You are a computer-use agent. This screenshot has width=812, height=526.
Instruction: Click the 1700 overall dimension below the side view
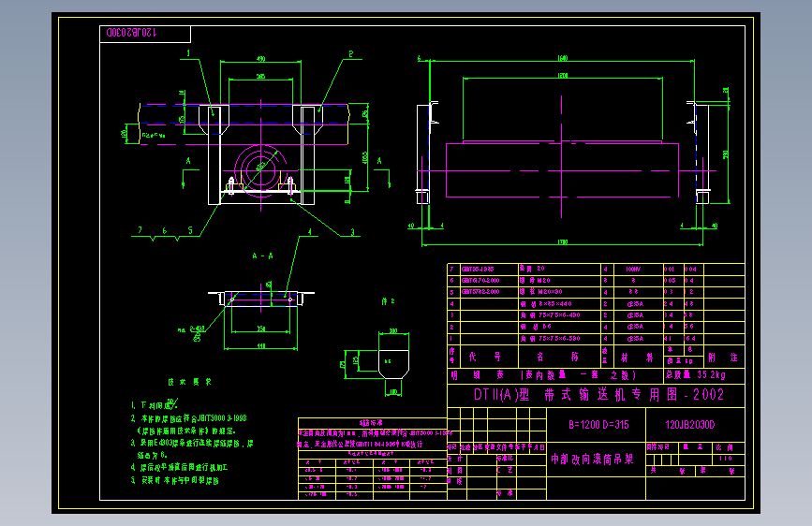563,241
